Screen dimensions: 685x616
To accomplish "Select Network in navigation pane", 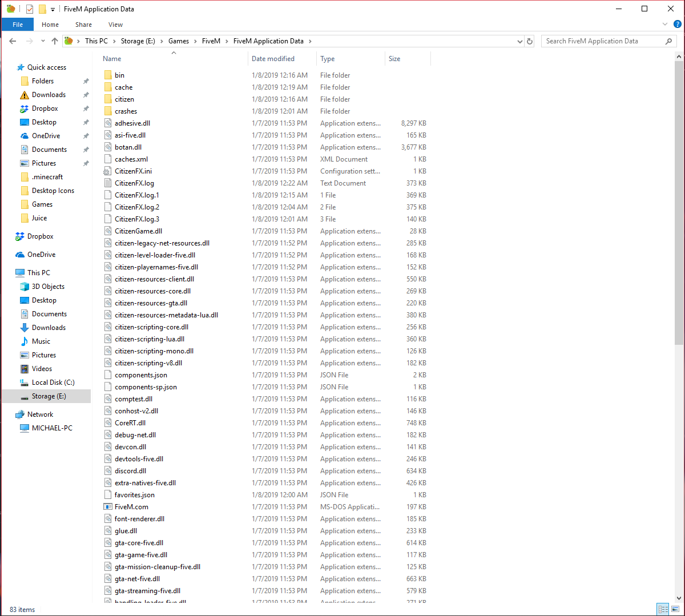I will tap(40, 414).
